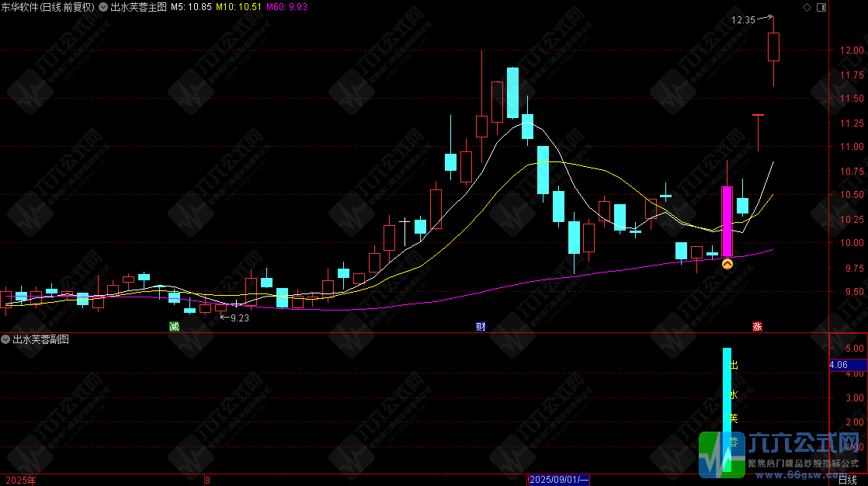The width and height of the screenshot is (868, 486).
Task: Click the cyan 出水芙蓉 signal bar
Action: [727, 410]
